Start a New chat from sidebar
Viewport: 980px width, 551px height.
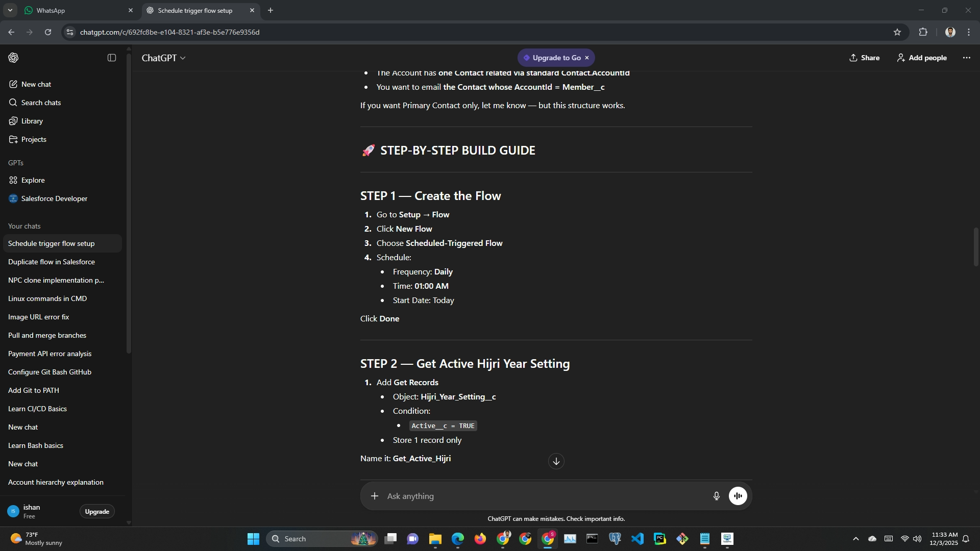coord(36,84)
